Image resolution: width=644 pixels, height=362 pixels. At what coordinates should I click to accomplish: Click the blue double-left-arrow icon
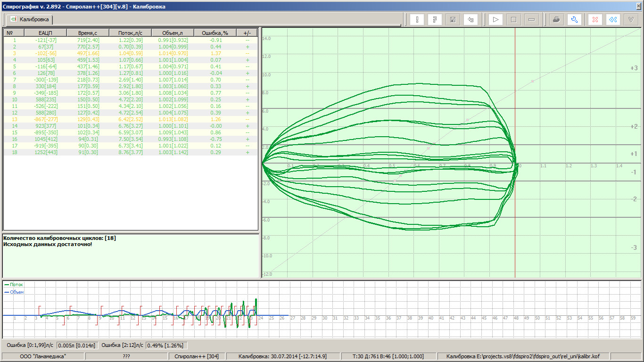click(613, 20)
